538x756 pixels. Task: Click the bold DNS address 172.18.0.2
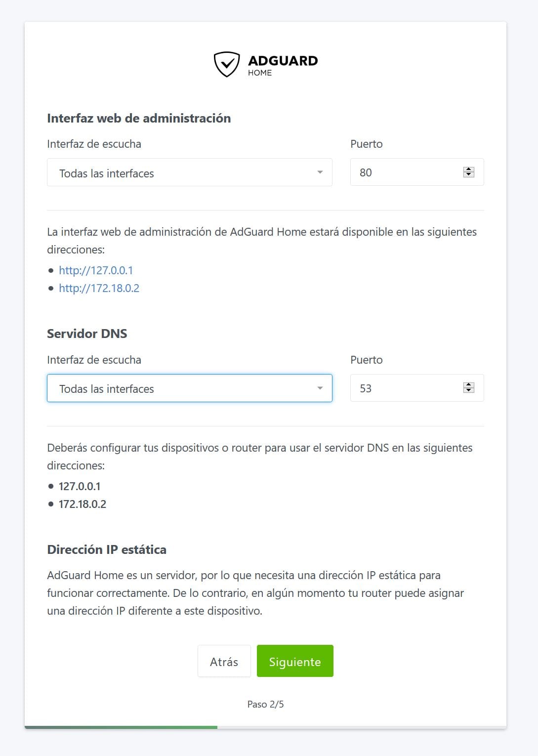coord(83,504)
